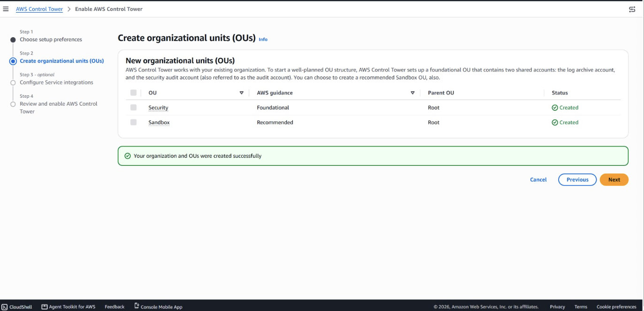Click the success message text
This screenshot has height=311, width=644.
click(198, 156)
